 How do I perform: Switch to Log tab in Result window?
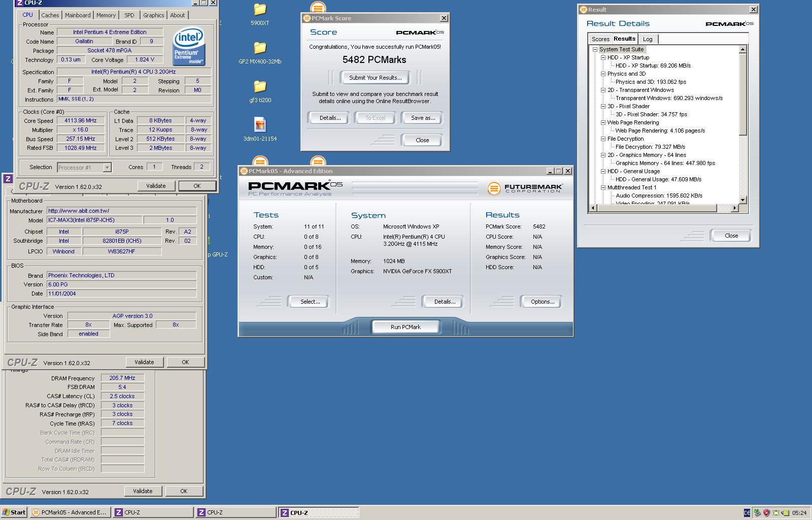pyautogui.click(x=648, y=39)
